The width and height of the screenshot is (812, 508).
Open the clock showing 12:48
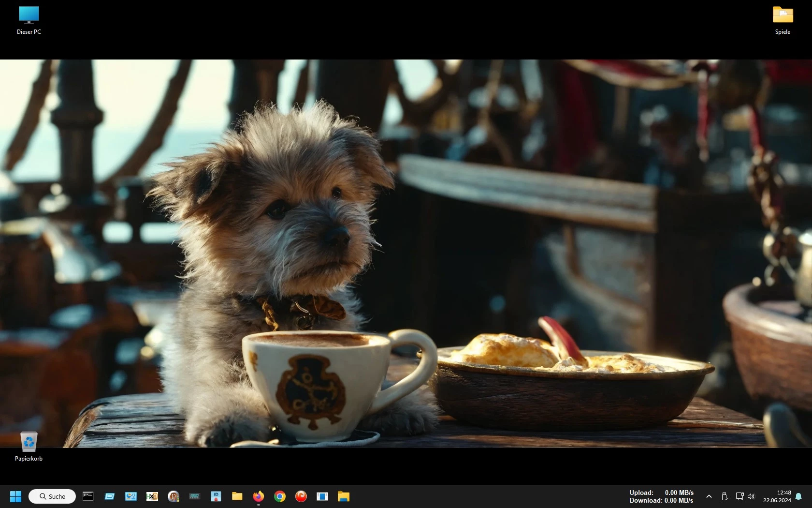pos(777,496)
